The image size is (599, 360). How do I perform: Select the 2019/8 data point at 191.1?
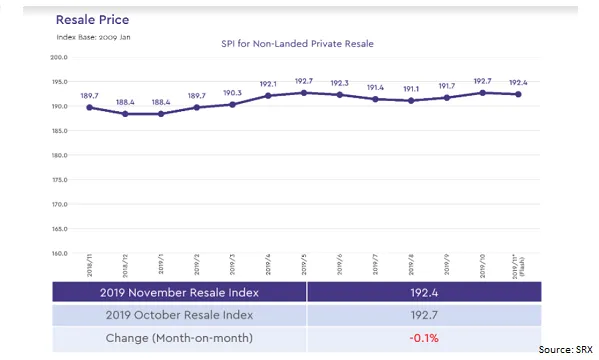click(411, 101)
